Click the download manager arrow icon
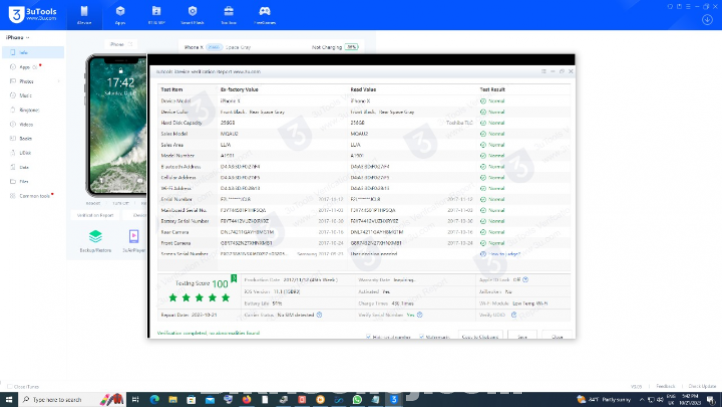This screenshot has height=407, width=722. click(x=707, y=20)
